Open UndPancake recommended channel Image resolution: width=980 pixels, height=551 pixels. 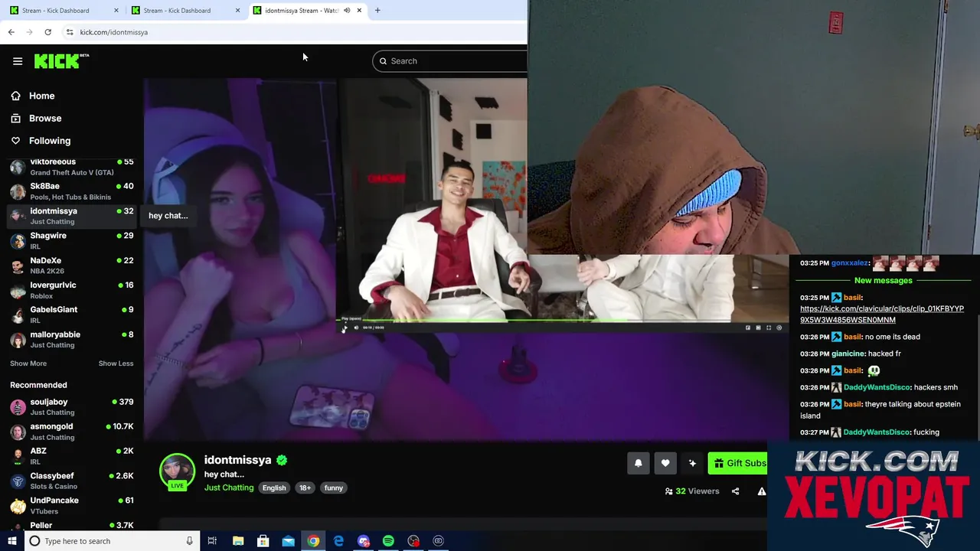point(72,505)
